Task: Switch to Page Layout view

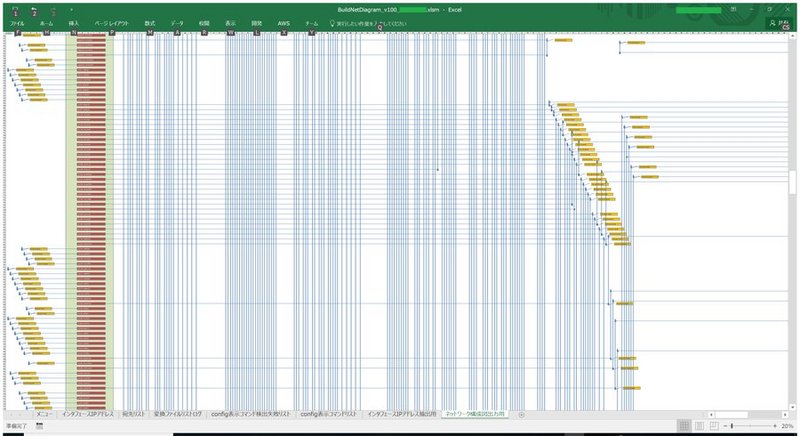Action: 699,426
